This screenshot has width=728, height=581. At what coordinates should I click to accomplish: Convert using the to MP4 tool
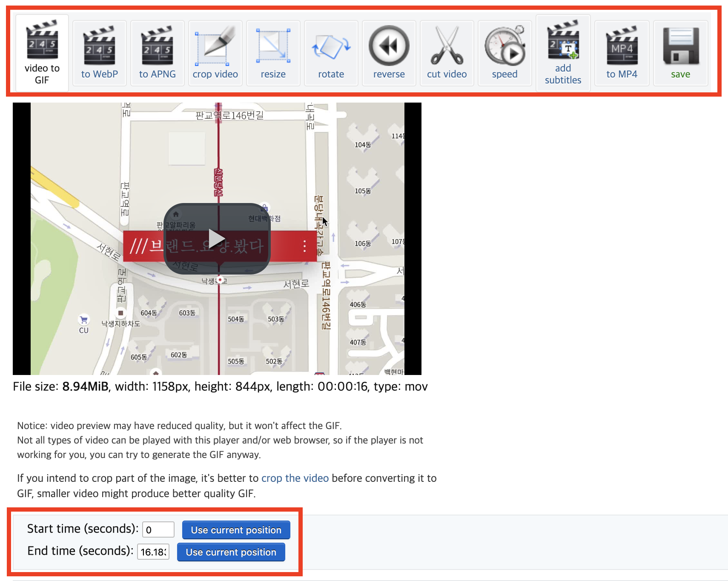(622, 53)
